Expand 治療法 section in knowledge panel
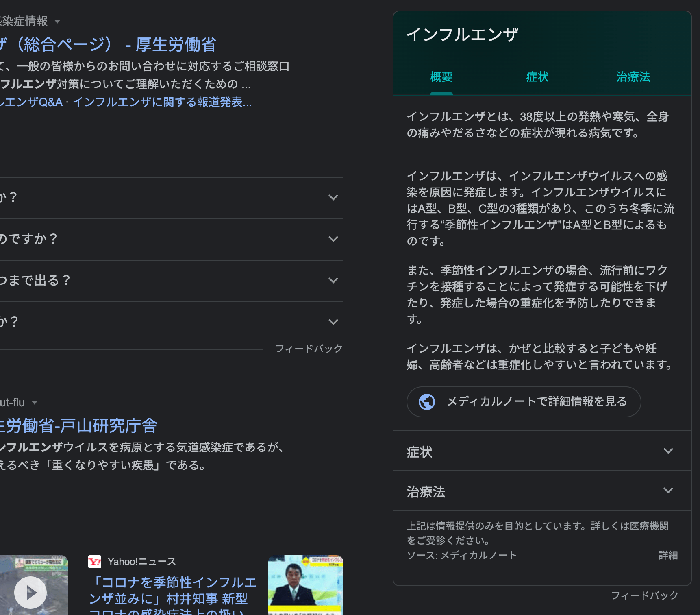This screenshot has width=700, height=615. tap(542, 491)
